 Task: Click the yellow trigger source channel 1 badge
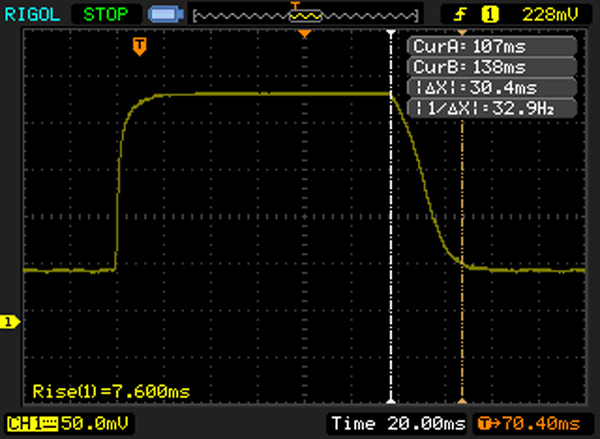tap(490, 15)
